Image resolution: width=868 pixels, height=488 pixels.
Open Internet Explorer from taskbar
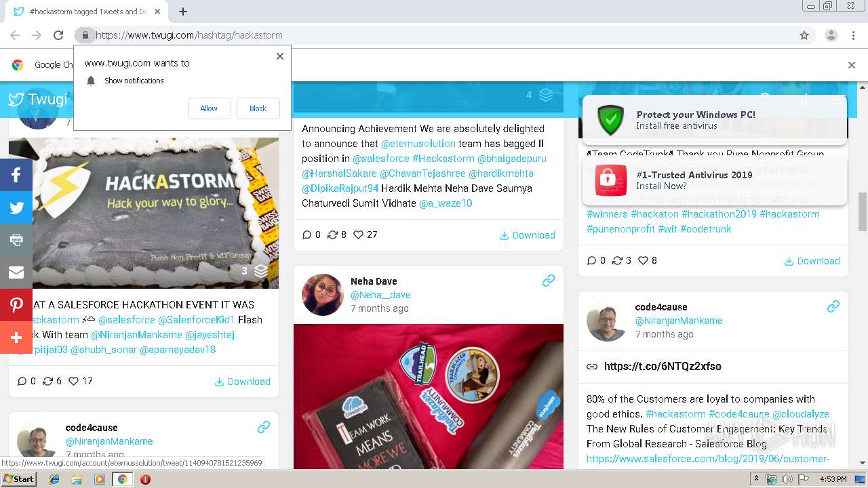click(x=54, y=479)
